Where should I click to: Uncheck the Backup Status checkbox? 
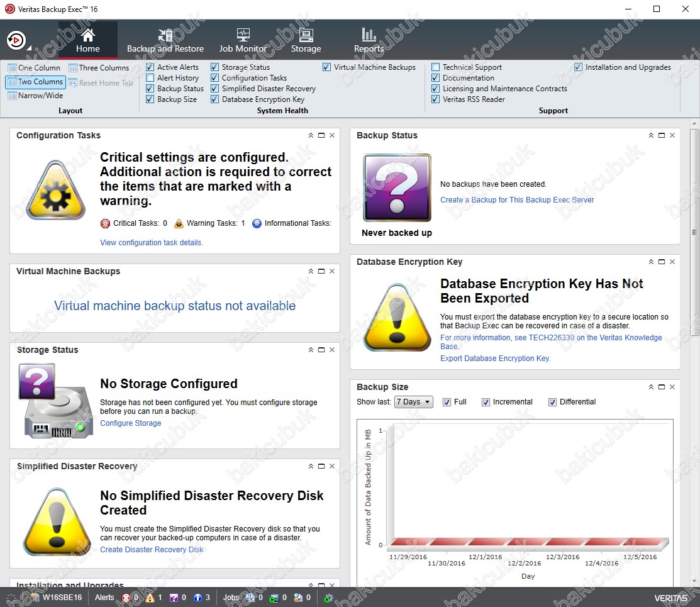150,89
